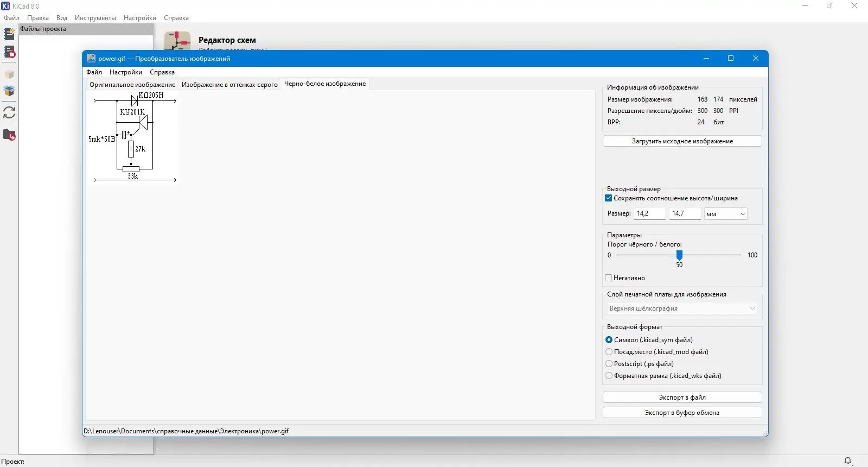Click the 300 PPI horizontal resolution value

pos(703,111)
